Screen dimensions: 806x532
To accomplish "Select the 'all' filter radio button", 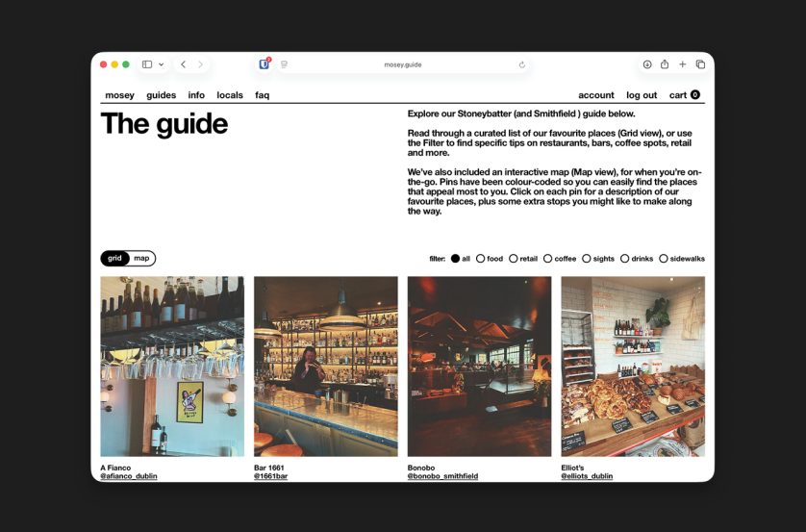I will pos(455,259).
